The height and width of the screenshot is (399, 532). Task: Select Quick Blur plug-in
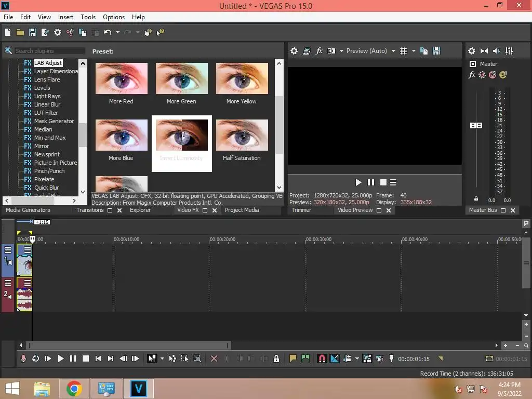46,188
